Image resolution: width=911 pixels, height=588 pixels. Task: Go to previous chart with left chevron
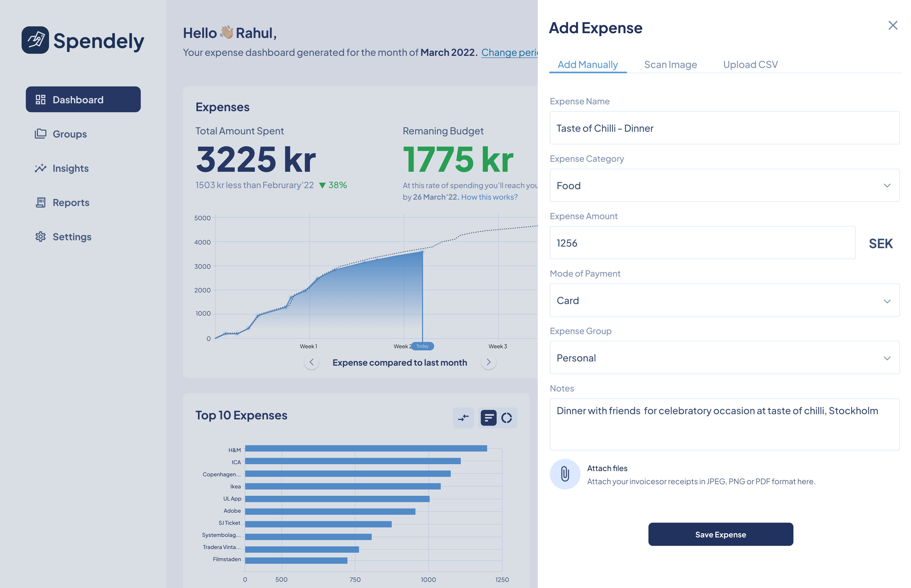tap(312, 362)
